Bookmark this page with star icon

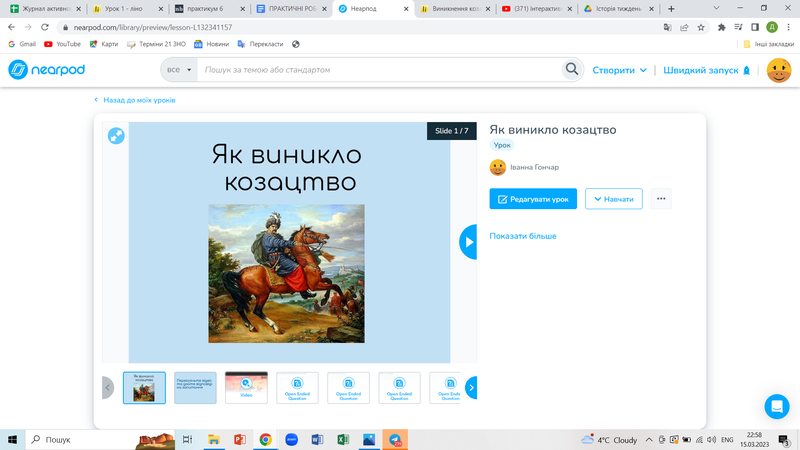701,28
